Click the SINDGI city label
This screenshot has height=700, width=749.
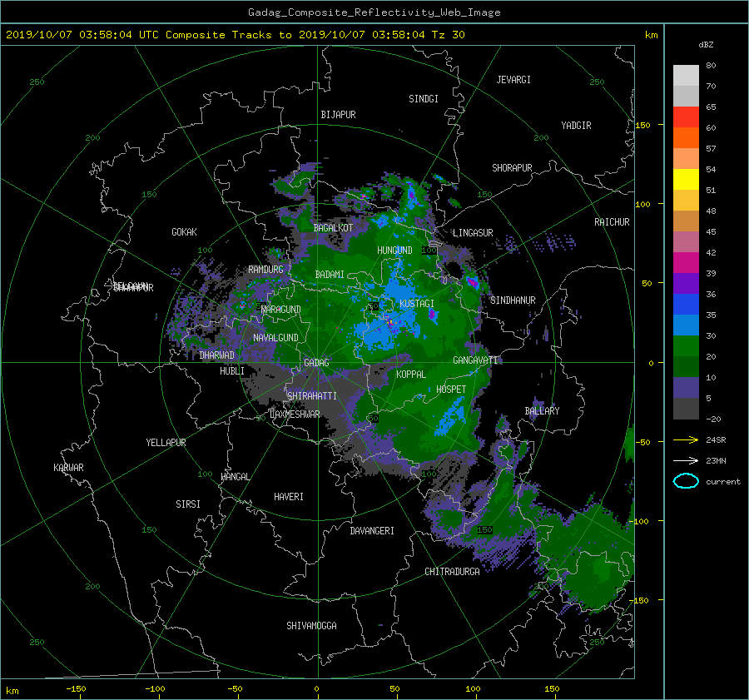point(424,99)
